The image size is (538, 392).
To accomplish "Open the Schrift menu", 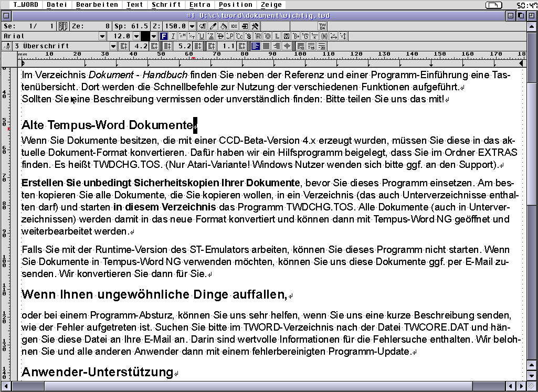I will (166, 5).
